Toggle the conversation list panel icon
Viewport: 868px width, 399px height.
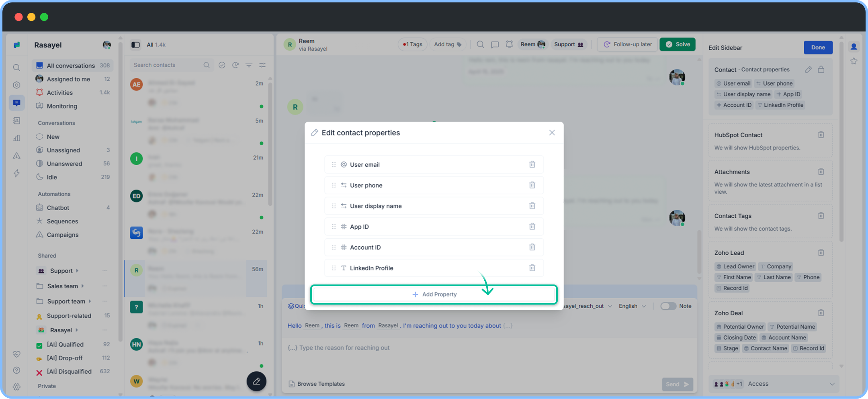point(135,45)
